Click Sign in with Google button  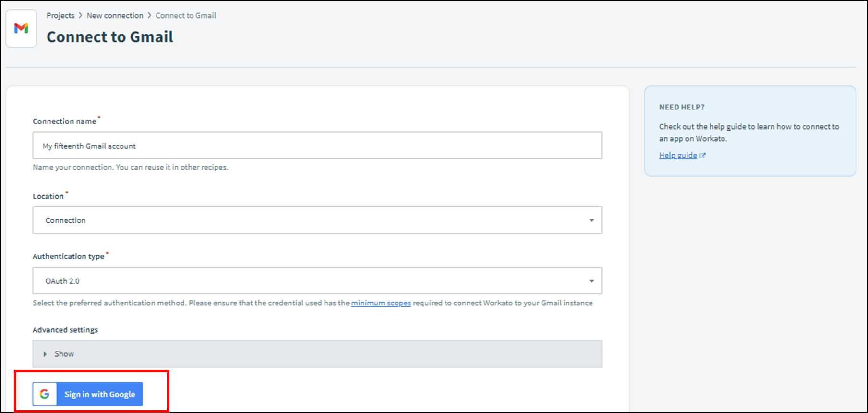88,394
